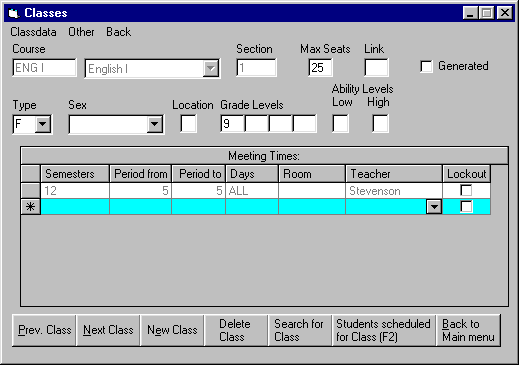Select the new row asterisk selector
This screenshot has width=519, height=365.
tap(30, 207)
